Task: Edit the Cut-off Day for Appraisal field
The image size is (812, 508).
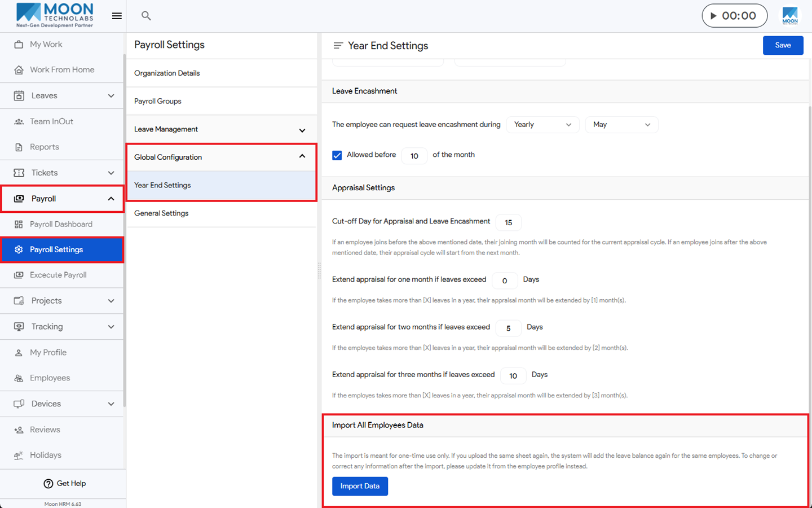Action: click(509, 222)
